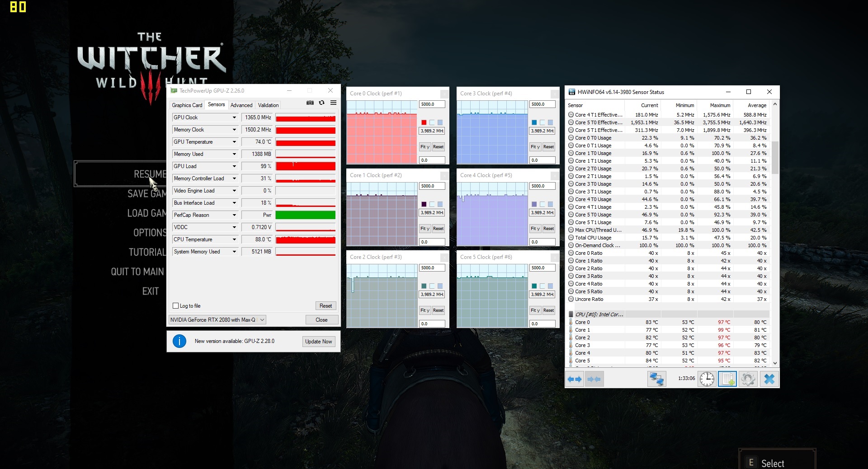Click Options in the Witcher menu
Viewport: 868px width, 469px height.
(150, 233)
